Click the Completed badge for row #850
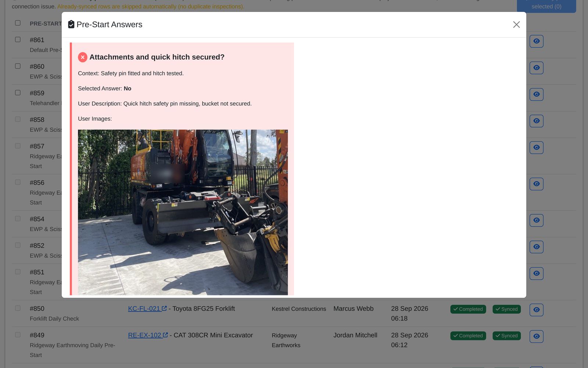 pyautogui.click(x=468, y=309)
